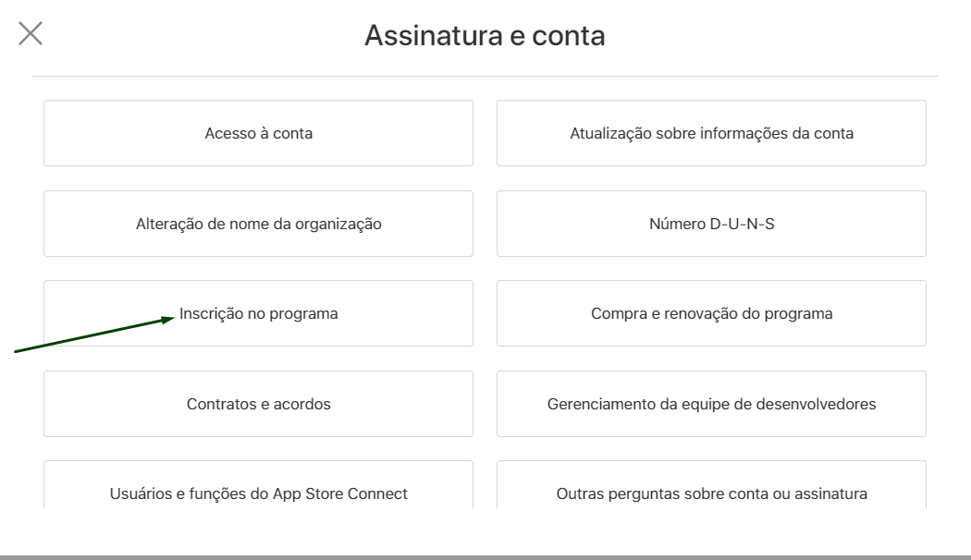The height and width of the screenshot is (560, 971).
Task: Select the organization name change topic
Action: [258, 224]
